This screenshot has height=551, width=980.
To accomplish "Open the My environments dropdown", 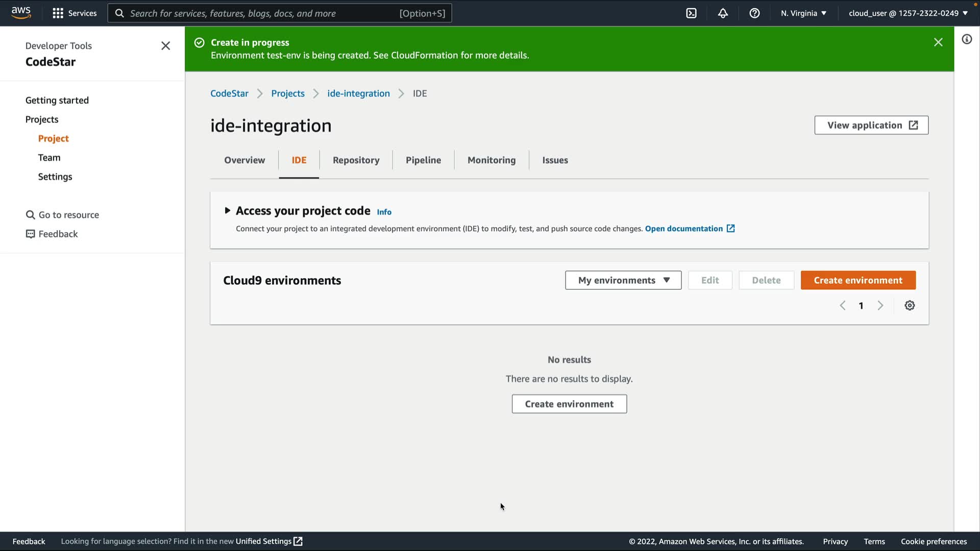I will tap(623, 280).
